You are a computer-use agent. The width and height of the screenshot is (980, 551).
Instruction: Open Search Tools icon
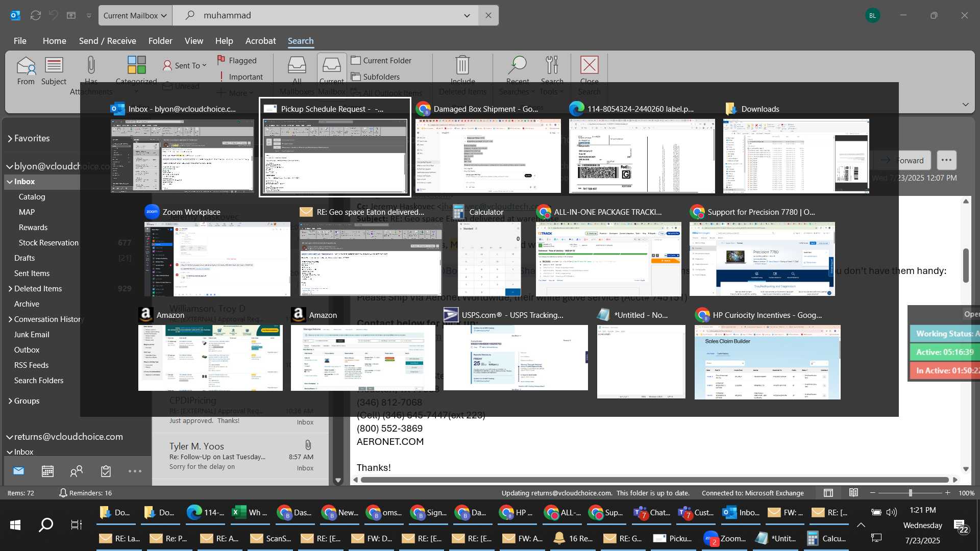pyautogui.click(x=552, y=65)
